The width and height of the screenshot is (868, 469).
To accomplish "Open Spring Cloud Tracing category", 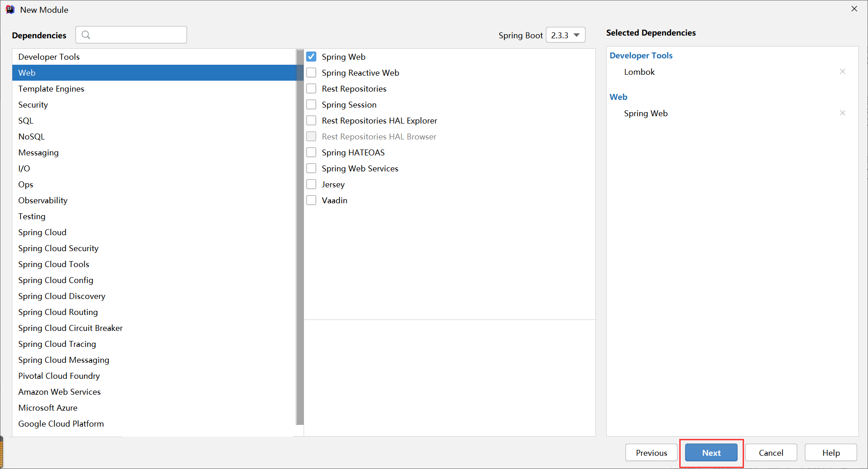I will tap(154, 344).
